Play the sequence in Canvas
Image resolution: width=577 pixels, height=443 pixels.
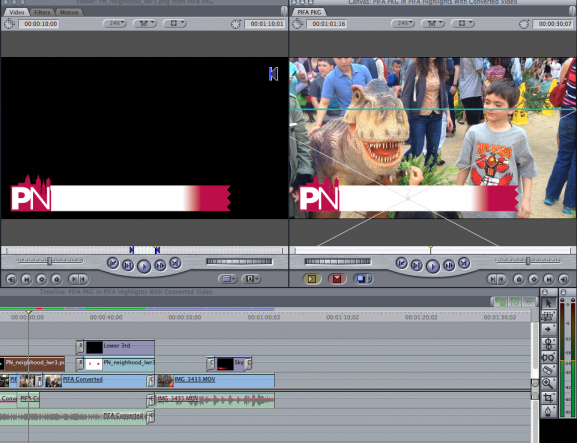(x=433, y=266)
